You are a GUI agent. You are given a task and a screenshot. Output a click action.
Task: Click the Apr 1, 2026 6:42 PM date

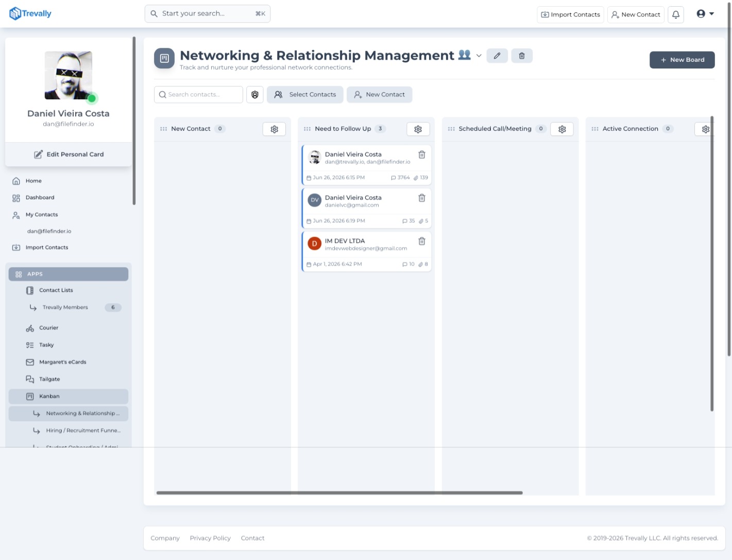[334, 264]
